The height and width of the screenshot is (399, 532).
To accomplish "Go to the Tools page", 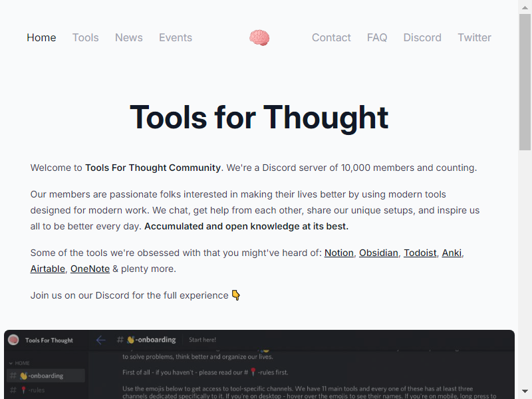I will (x=86, y=38).
